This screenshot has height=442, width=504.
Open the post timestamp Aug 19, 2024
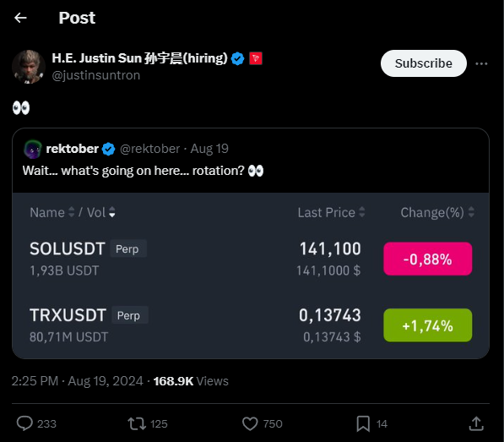click(x=106, y=381)
